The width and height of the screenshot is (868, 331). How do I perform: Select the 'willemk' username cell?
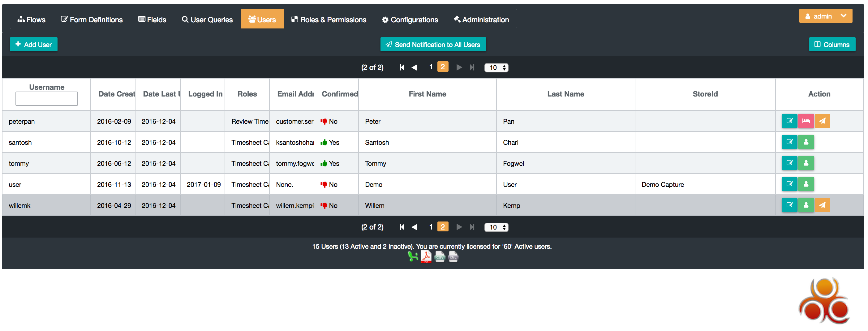click(46, 205)
